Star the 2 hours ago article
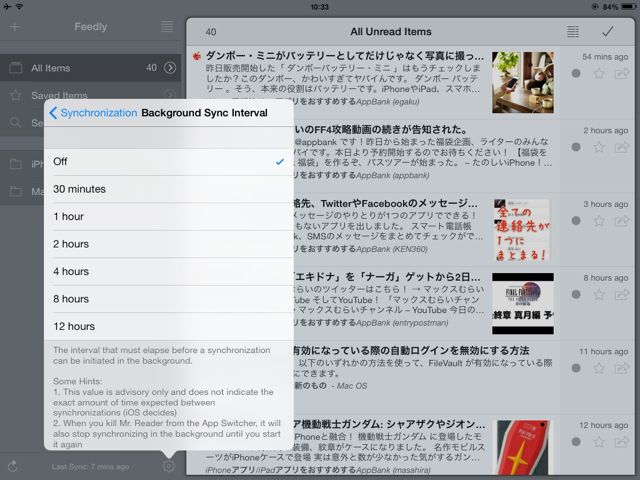The image size is (640, 480). (599, 147)
